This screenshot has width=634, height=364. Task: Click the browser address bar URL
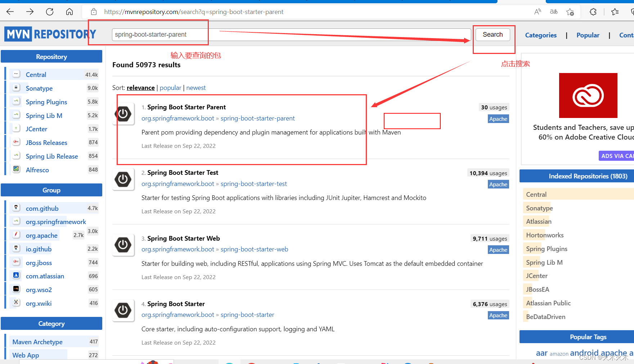pos(194,12)
